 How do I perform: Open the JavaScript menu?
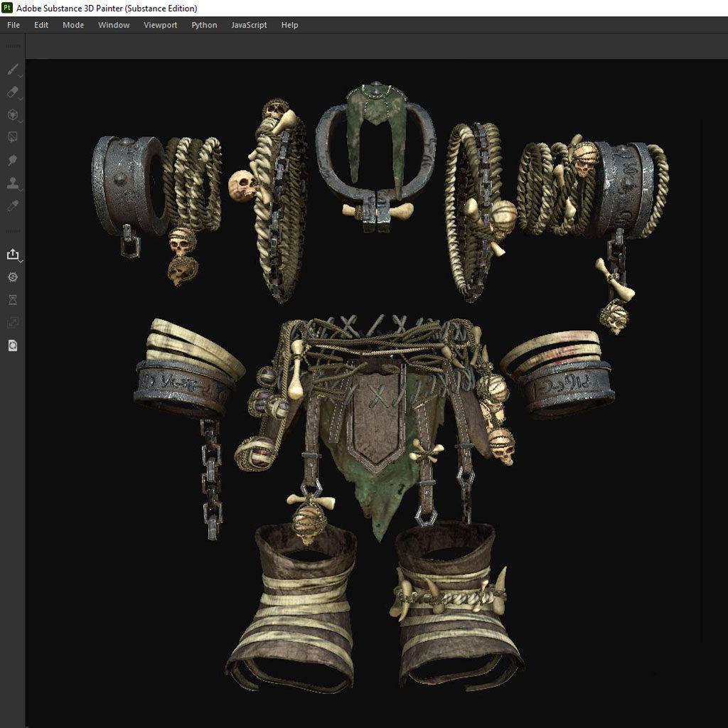(249, 25)
